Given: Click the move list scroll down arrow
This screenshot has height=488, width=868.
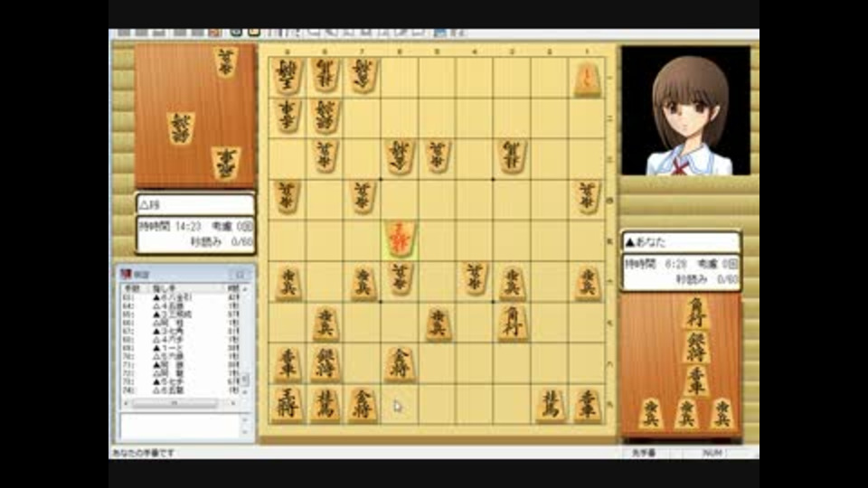Looking at the screenshot, I should click(x=245, y=391).
